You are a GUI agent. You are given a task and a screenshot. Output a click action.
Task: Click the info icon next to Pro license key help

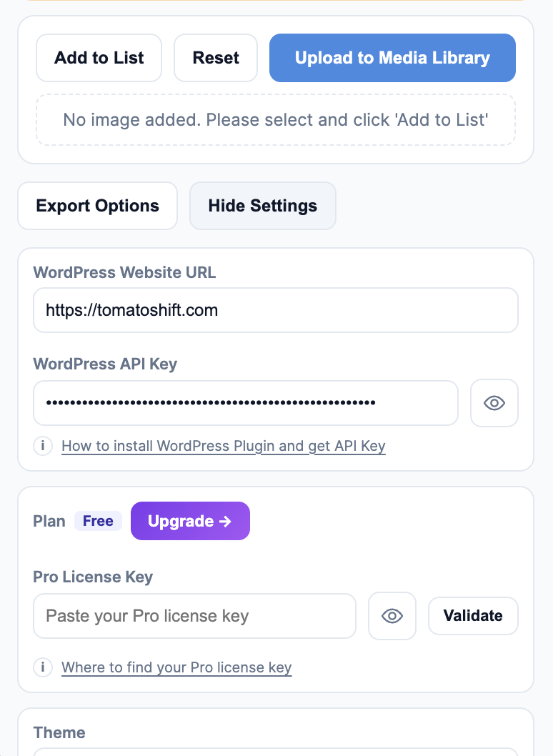[43, 667]
